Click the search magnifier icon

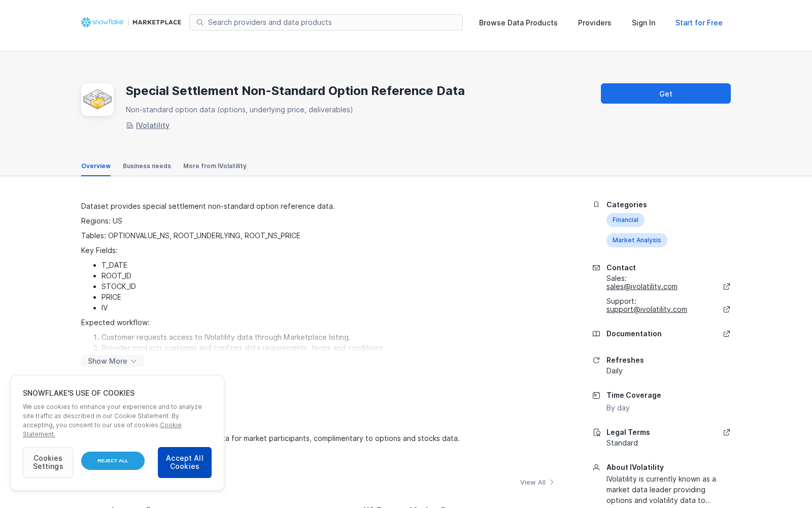(x=200, y=22)
